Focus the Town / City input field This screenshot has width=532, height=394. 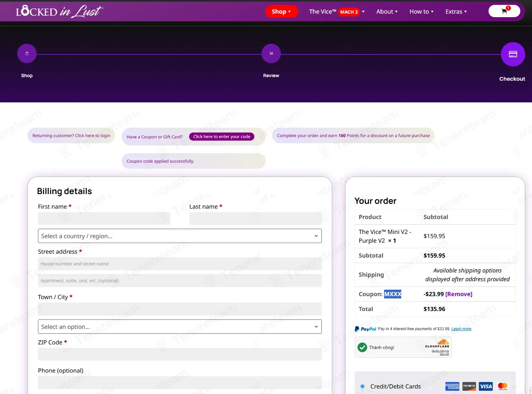(x=180, y=309)
